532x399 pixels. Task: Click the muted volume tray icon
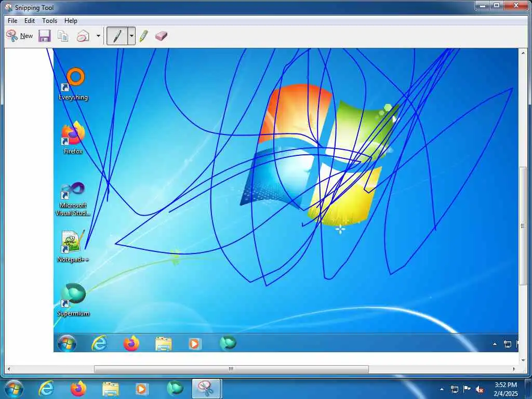480,389
